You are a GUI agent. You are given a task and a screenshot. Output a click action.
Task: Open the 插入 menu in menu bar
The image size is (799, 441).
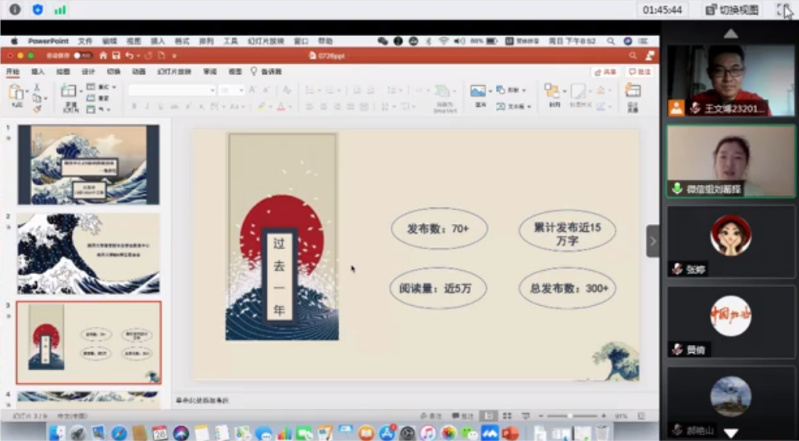point(158,41)
